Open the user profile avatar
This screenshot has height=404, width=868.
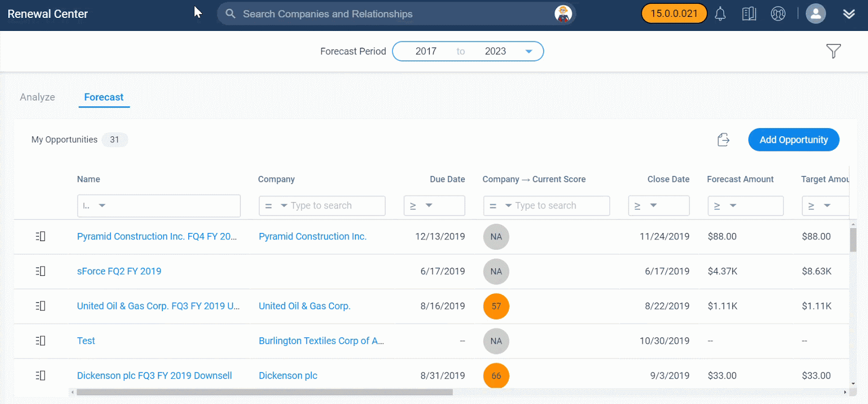click(815, 14)
